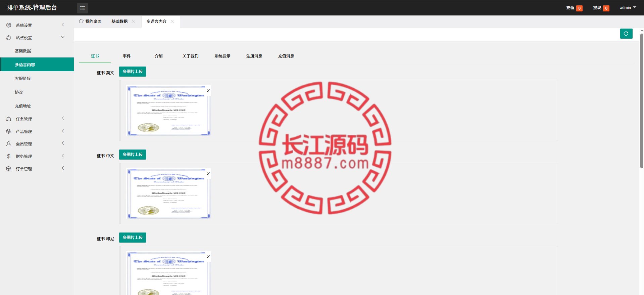Remove the 证书-中文 certificate image
644x295 pixels.
click(208, 173)
